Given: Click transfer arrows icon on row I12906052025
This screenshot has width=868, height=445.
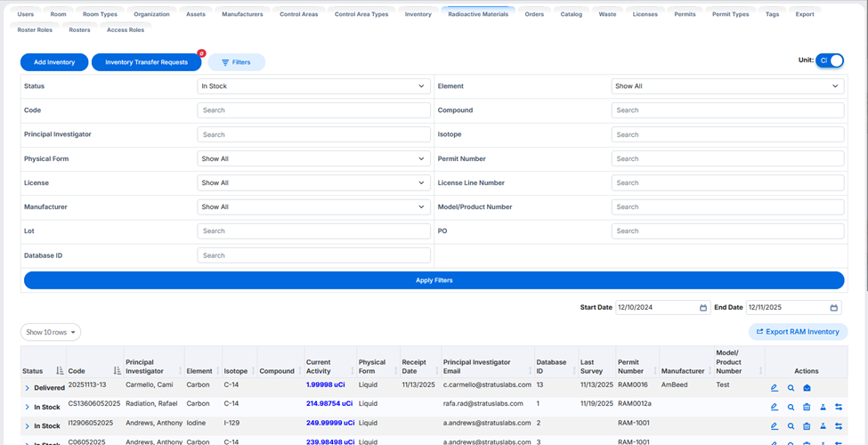Looking at the screenshot, I should pos(839,426).
